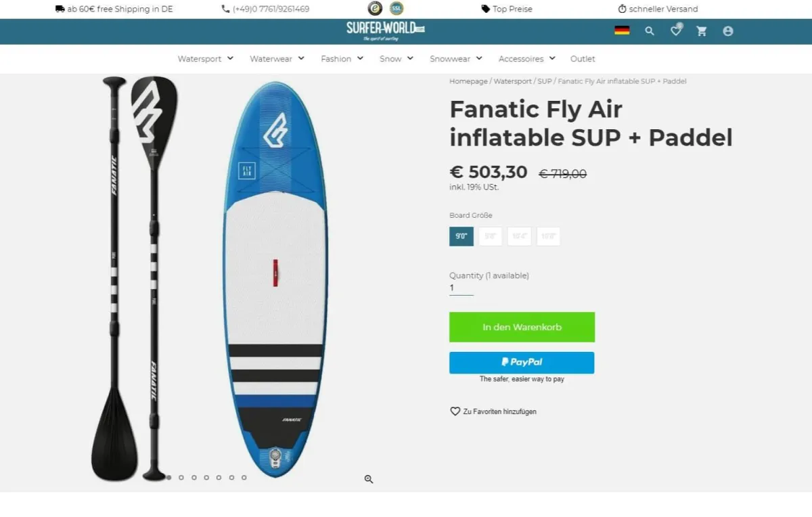Open the wishlist heart icon
812x517 pixels.
675,31
